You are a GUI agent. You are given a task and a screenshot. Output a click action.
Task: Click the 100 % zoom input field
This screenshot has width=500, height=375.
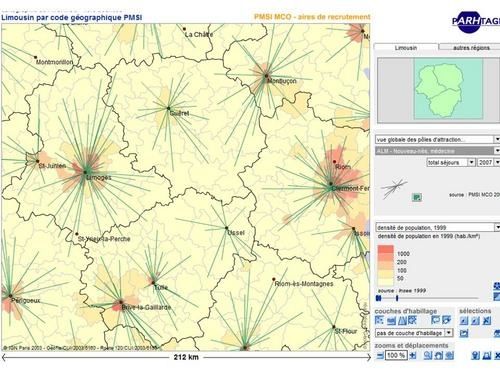tap(396, 355)
